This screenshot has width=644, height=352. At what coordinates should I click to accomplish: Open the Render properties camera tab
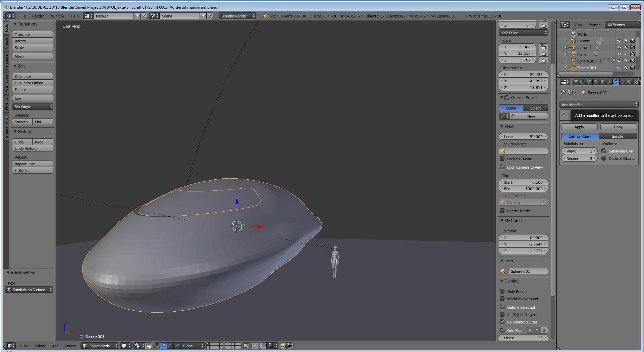(576, 82)
